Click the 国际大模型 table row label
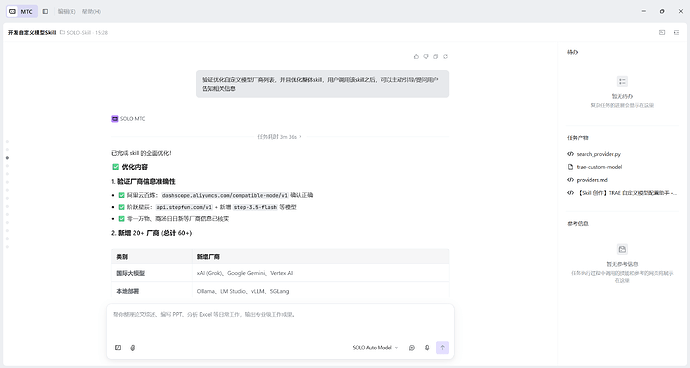 click(130, 273)
